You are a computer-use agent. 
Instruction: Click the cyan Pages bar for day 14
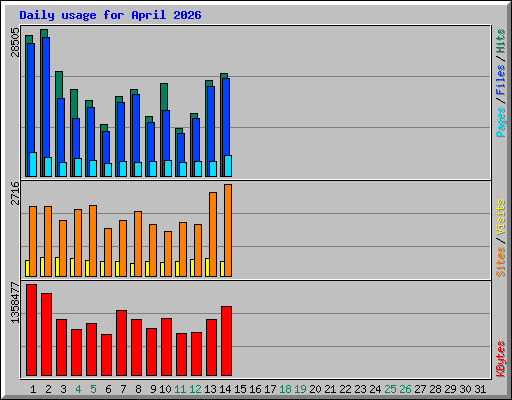pos(228,166)
